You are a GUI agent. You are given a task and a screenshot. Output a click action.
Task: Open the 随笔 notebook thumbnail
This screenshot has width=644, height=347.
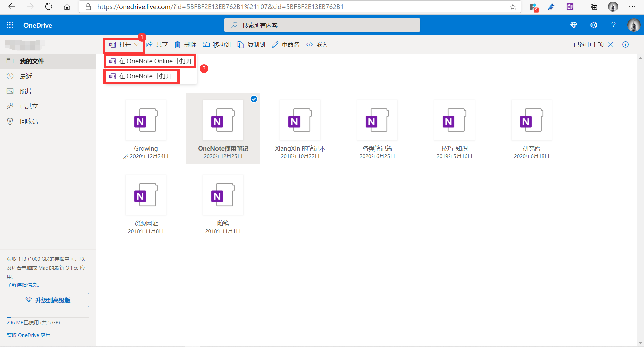coord(223,194)
